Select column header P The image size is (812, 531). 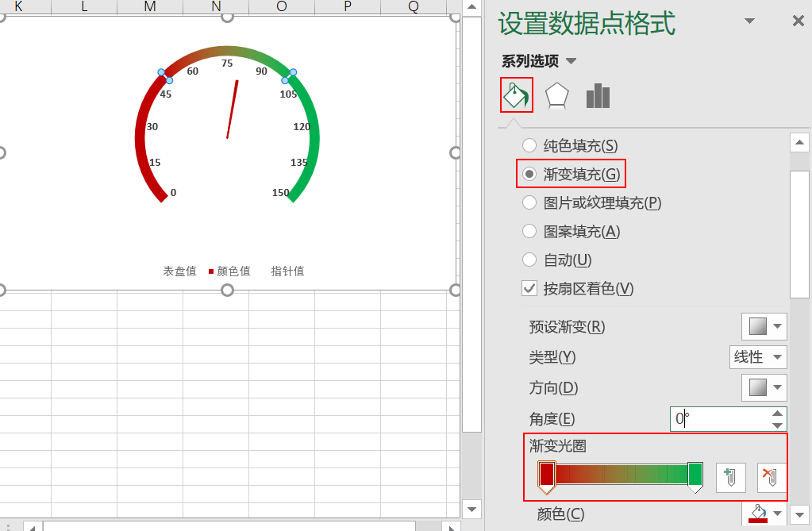(x=348, y=6)
